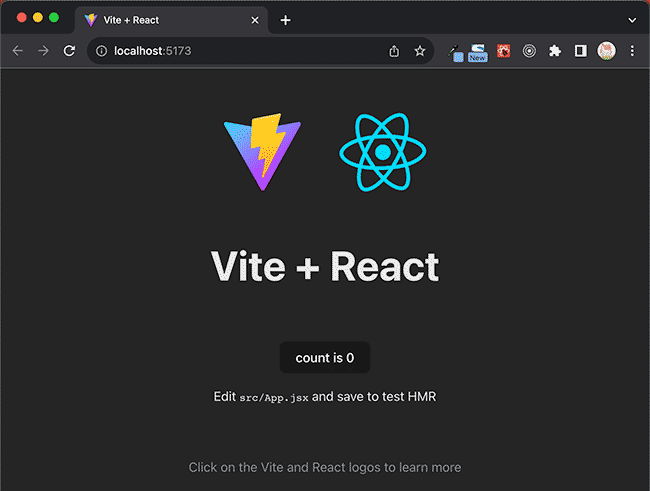Click the React atom logo
This screenshot has width=650, height=491.
[383, 152]
